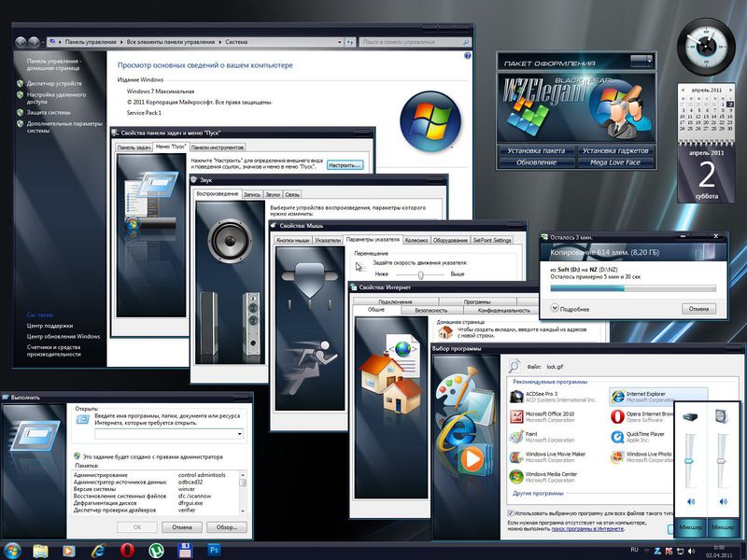747x560 pixels.
Task: Choose ACDSee Pro 3 in the program list
Action: [x=553, y=397]
